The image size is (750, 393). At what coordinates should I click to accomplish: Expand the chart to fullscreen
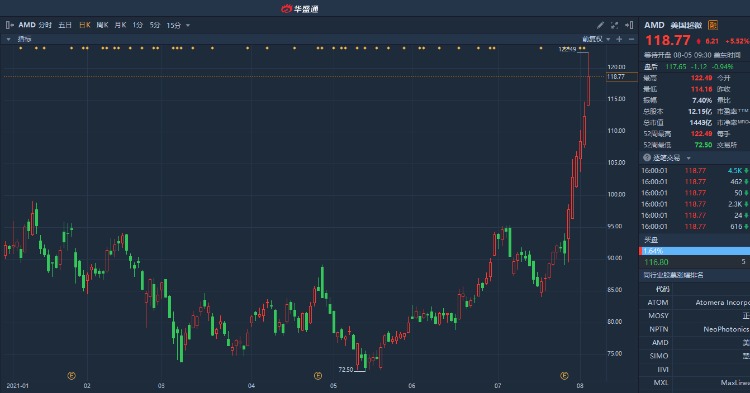click(615, 25)
